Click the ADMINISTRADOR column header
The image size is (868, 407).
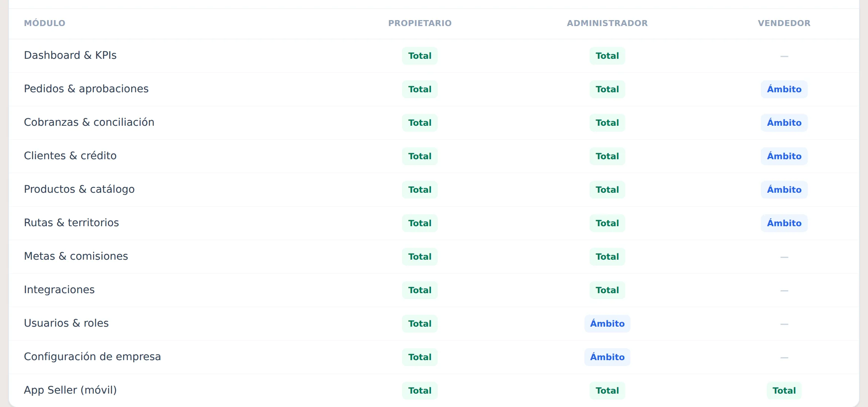(607, 23)
